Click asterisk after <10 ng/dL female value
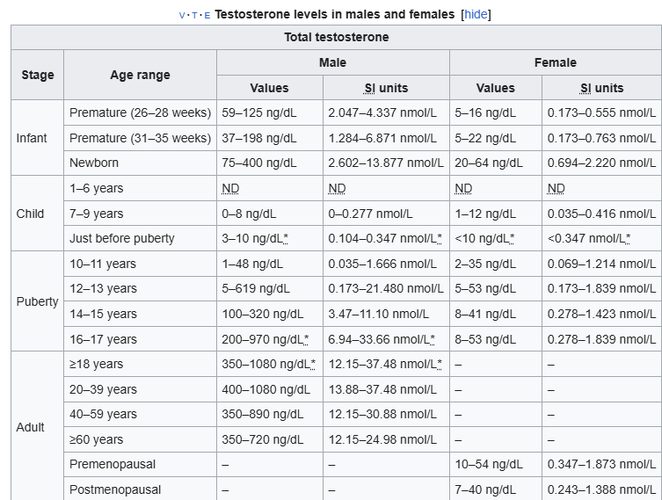This screenshot has height=500, width=662. 513,239
